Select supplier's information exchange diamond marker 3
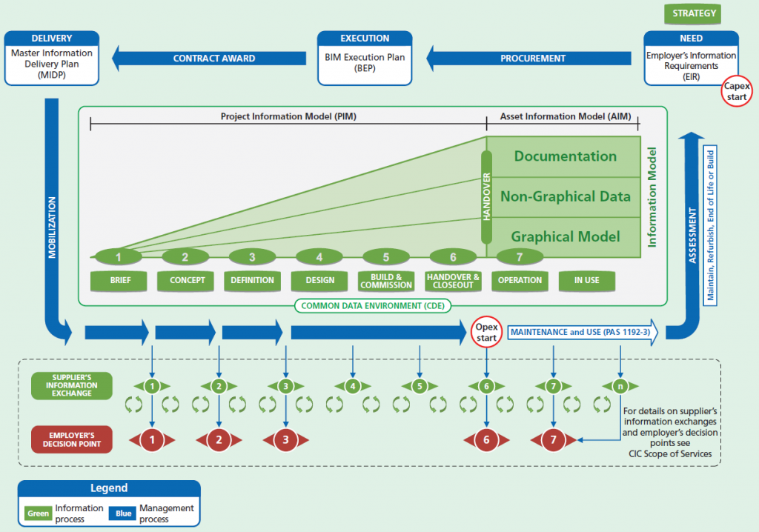This screenshot has width=759, height=532. tap(285, 386)
